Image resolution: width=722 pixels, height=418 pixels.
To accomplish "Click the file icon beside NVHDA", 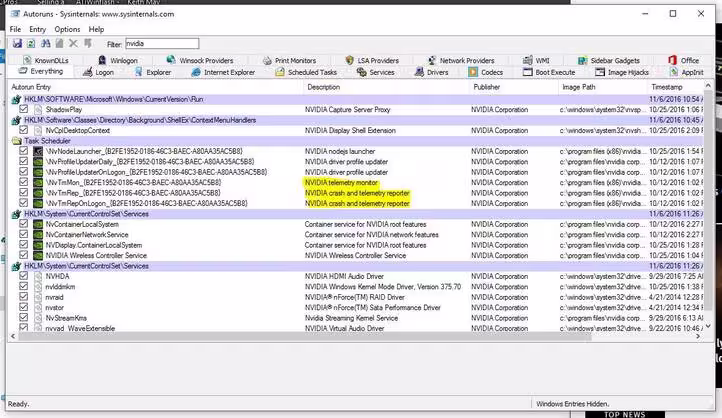I will point(38,277).
